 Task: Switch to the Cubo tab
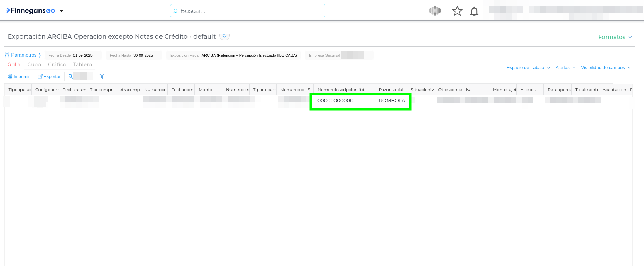(34, 65)
